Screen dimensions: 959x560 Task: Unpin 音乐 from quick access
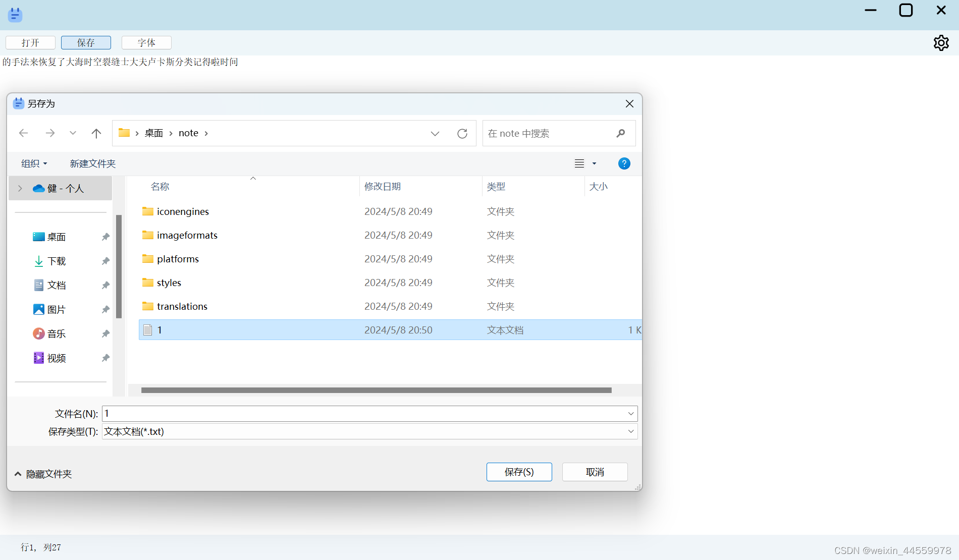[105, 333]
